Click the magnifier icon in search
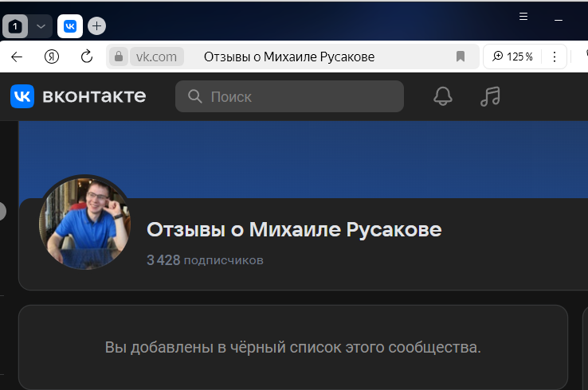 194,96
